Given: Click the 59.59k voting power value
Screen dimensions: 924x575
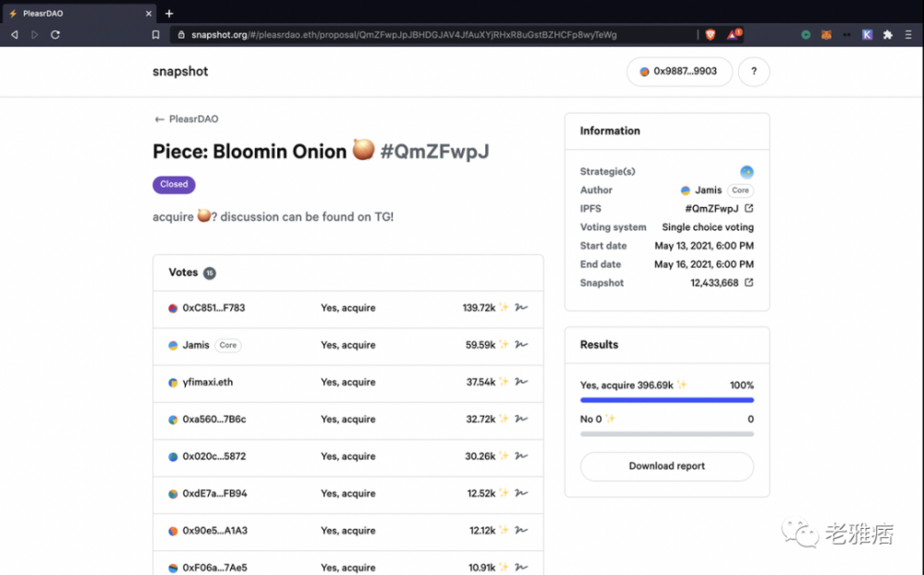Looking at the screenshot, I should tap(480, 345).
